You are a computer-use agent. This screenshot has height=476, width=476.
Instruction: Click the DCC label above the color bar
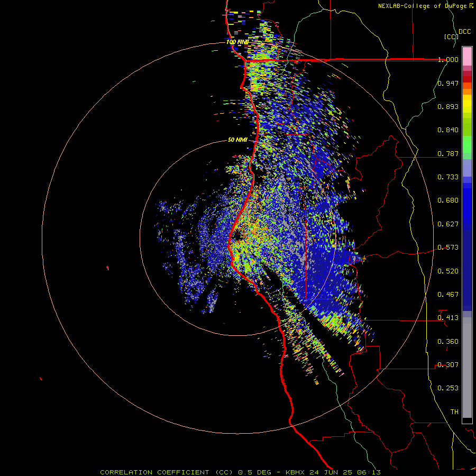pyautogui.click(x=465, y=32)
